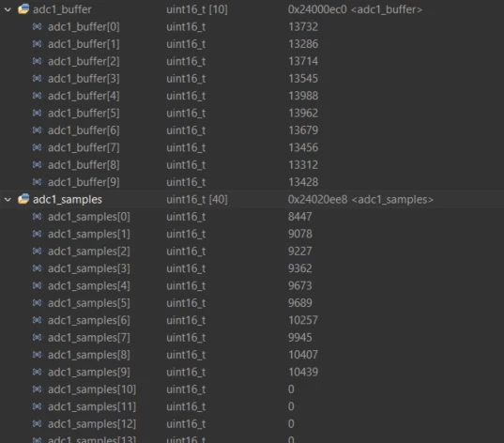Click variable icon beside adc1_buffer[6]
504x443 pixels.
[x=37, y=130]
